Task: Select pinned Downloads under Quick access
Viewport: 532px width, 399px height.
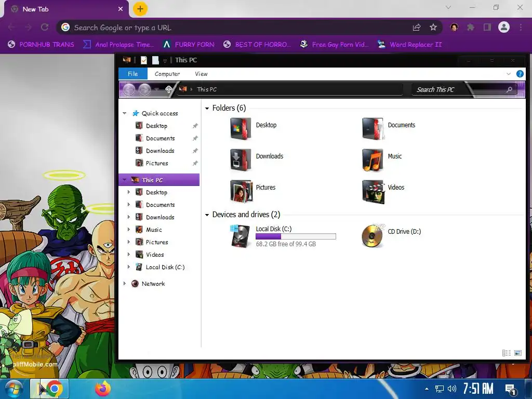Action: pos(160,151)
